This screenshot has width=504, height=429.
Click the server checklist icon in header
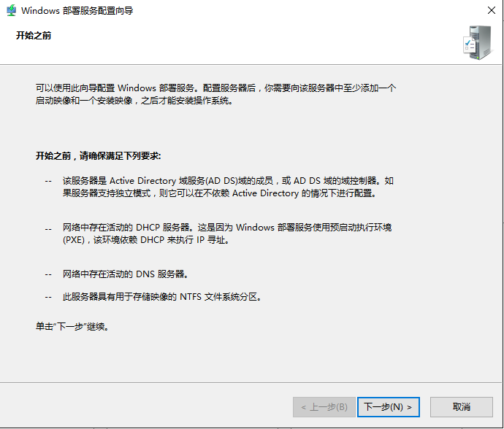click(x=478, y=43)
